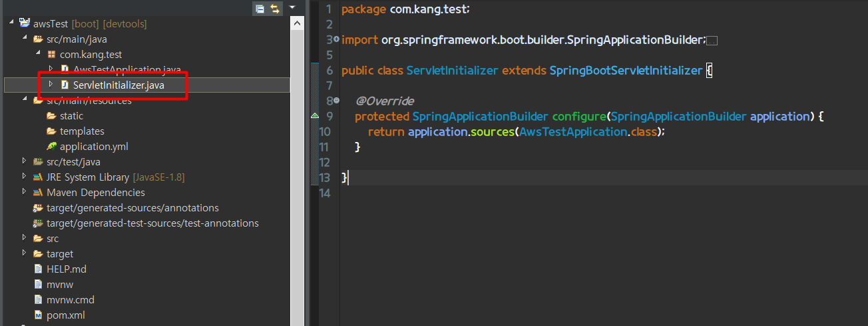Viewport: 868px width, 326px height.
Task: Select ServletInitializer.java in the tree
Action: pyautogui.click(x=118, y=85)
